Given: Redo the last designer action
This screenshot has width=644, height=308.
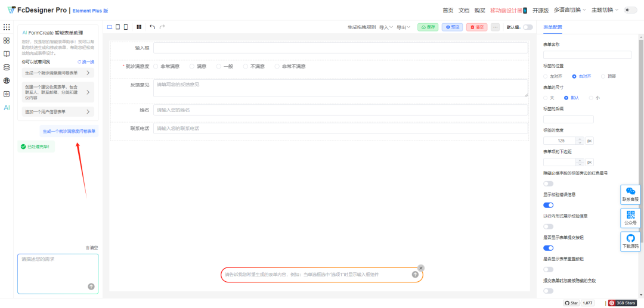Looking at the screenshot, I should [x=162, y=27].
